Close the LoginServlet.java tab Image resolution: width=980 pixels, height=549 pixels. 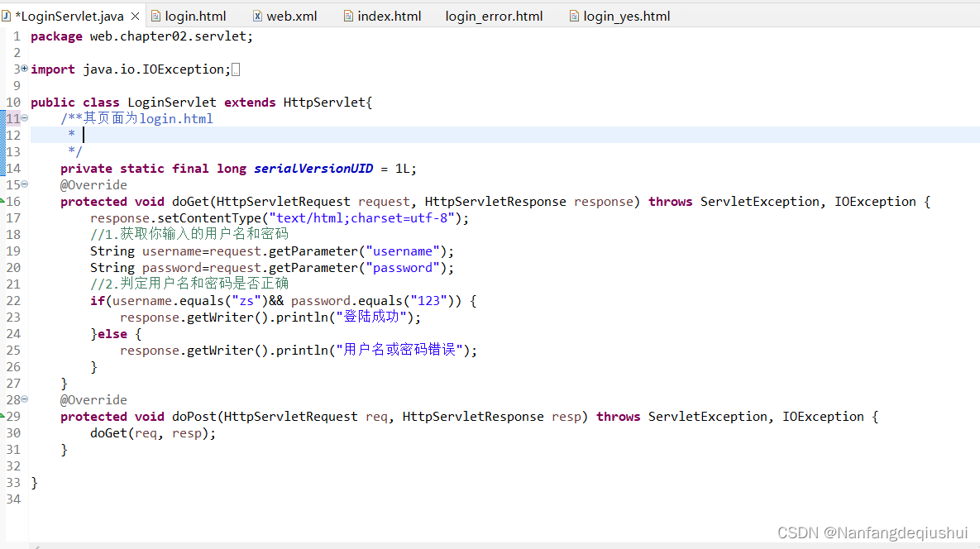(x=135, y=14)
